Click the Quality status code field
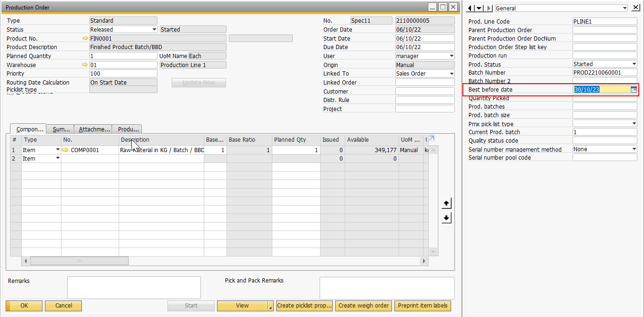Viewport: 644px width, 317px height. (x=605, y=140)
